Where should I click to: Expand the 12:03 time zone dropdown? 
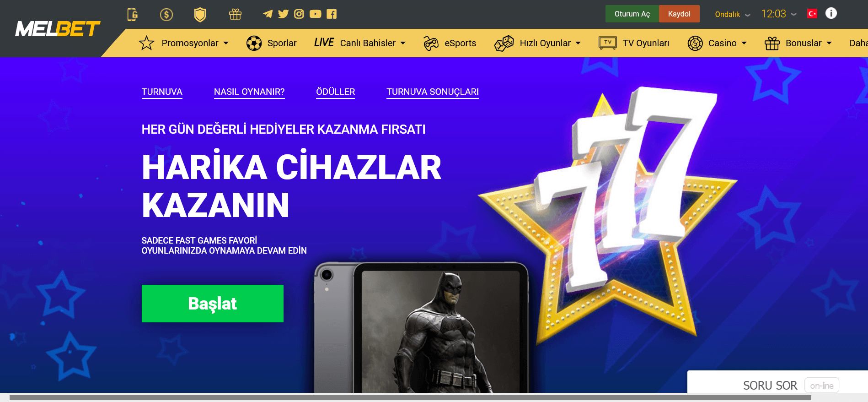pos(779,14)
